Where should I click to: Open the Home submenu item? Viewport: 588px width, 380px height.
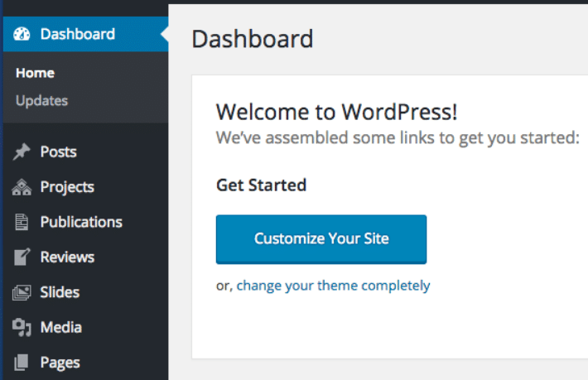coord(35,73)
